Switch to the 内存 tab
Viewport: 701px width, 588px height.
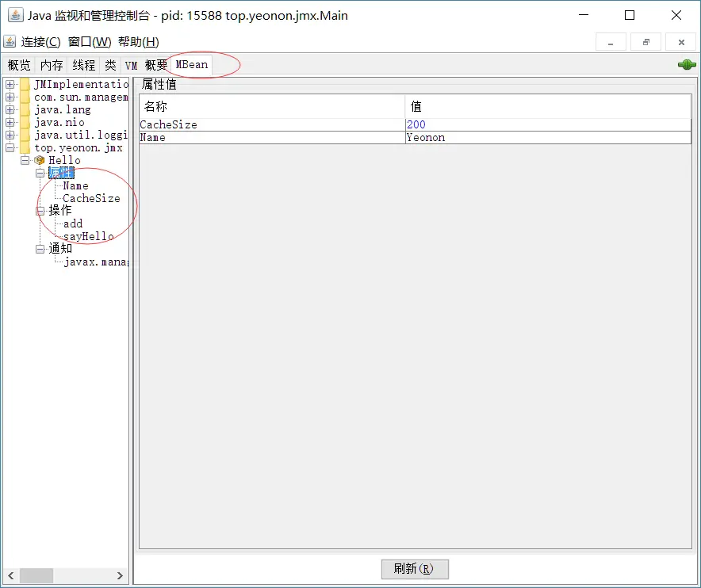click(x=52, y=65)
